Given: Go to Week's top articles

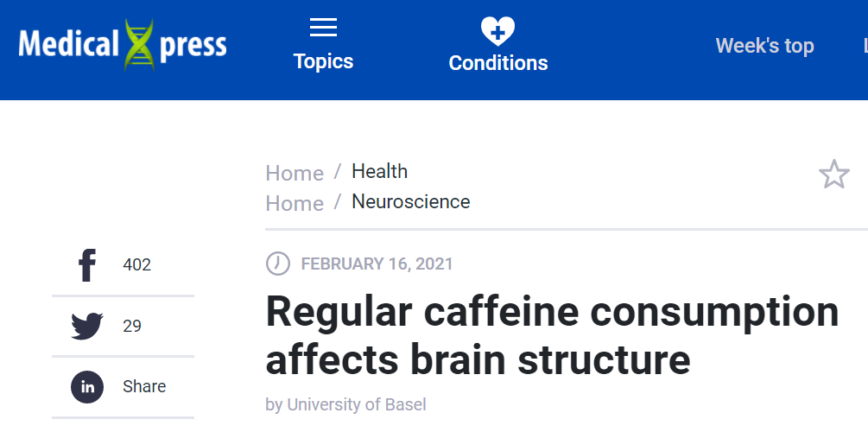Looking at the screenshot, I should [x=764, y=46].
